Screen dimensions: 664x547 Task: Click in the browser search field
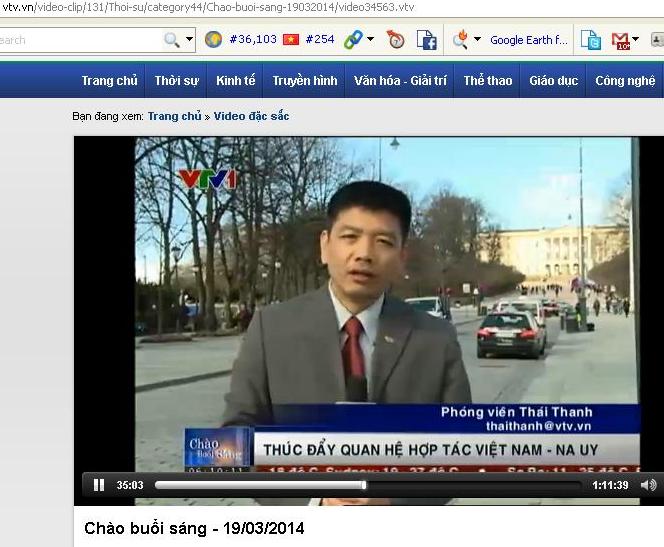coord(80,40)
